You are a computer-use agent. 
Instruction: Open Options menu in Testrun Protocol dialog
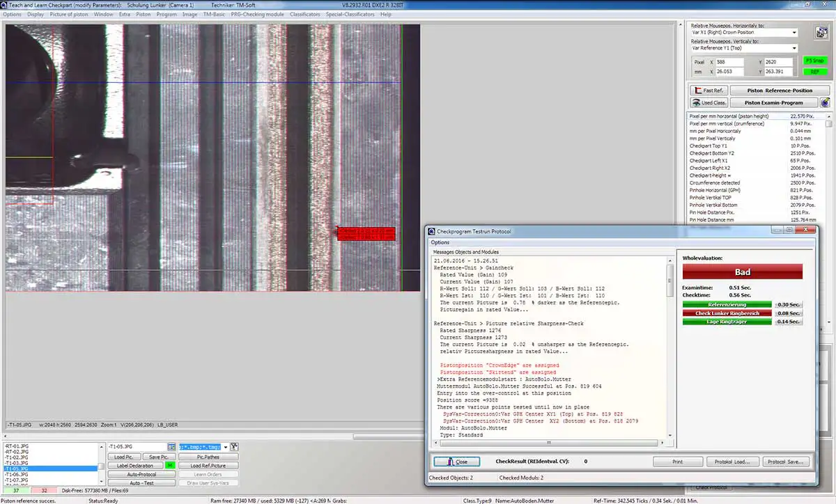440,242
